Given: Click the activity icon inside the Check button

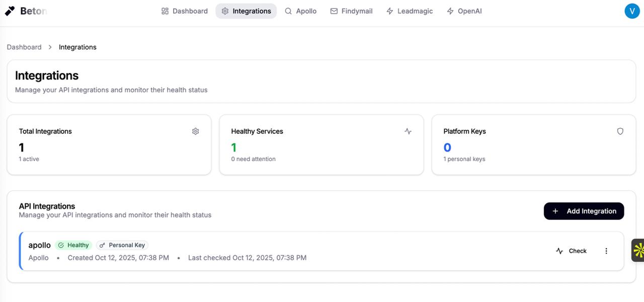Looking at the screenshot, I should (559, 251).
